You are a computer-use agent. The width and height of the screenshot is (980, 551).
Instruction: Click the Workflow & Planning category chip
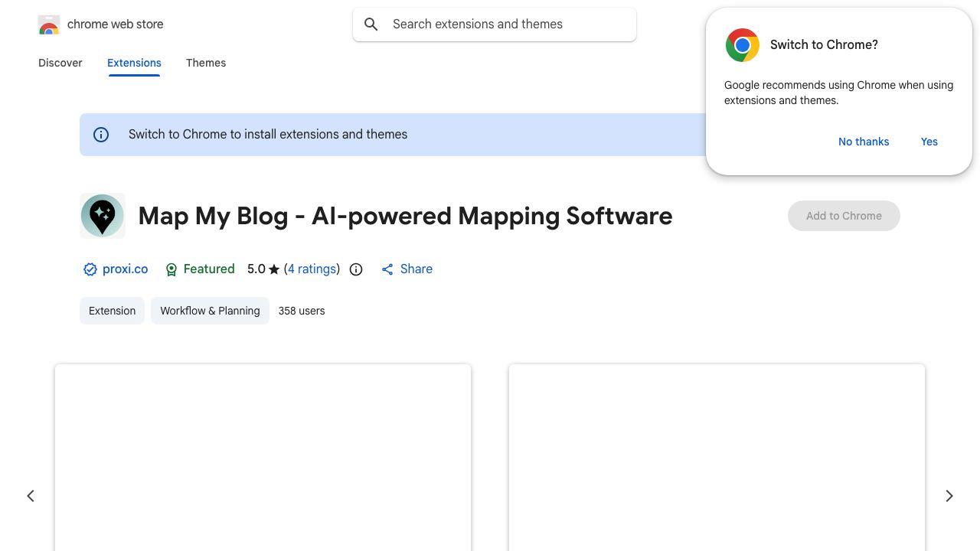pyautogui.click(x=210, y=311)
